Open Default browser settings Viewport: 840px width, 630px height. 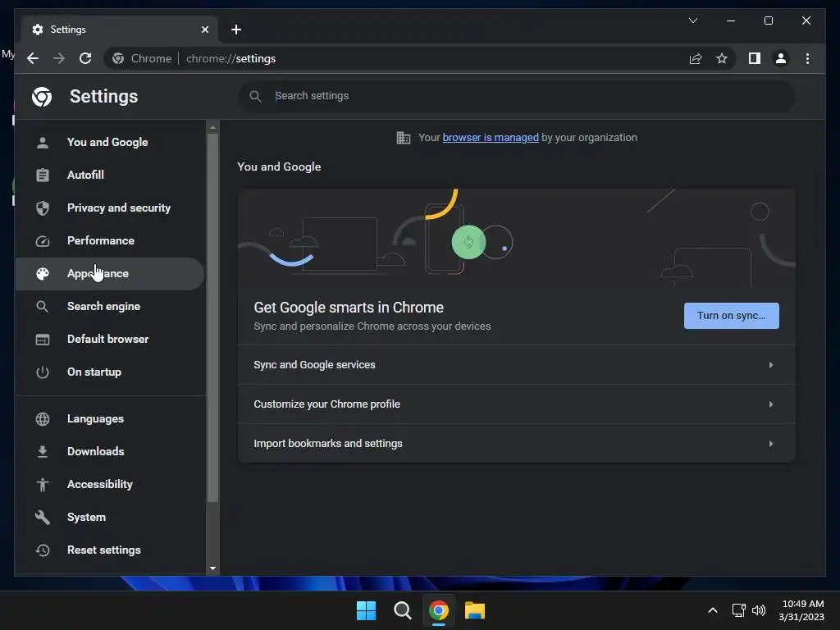(110, 339)
